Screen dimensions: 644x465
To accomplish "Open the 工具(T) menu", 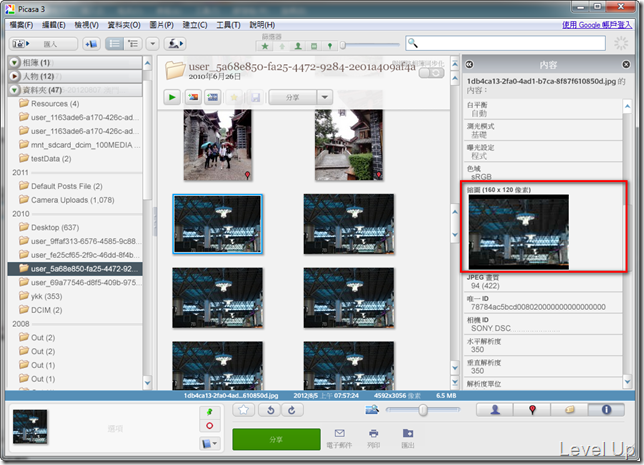I will point(228,25).
